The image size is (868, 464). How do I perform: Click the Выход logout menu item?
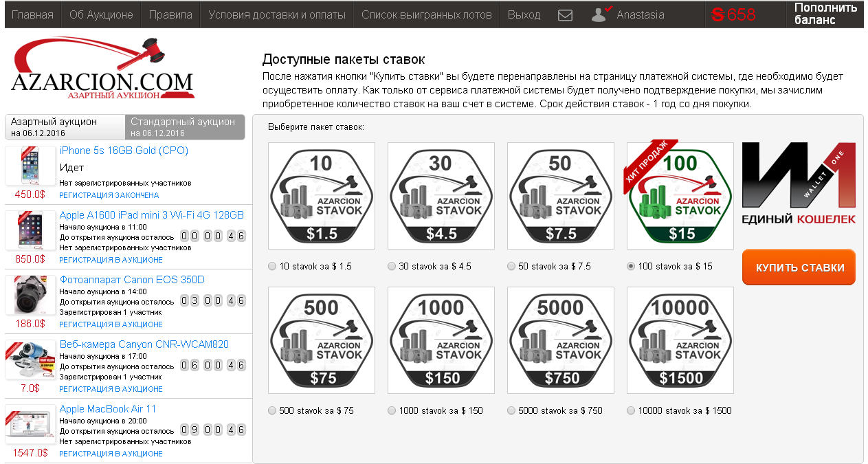pos(524,14)
